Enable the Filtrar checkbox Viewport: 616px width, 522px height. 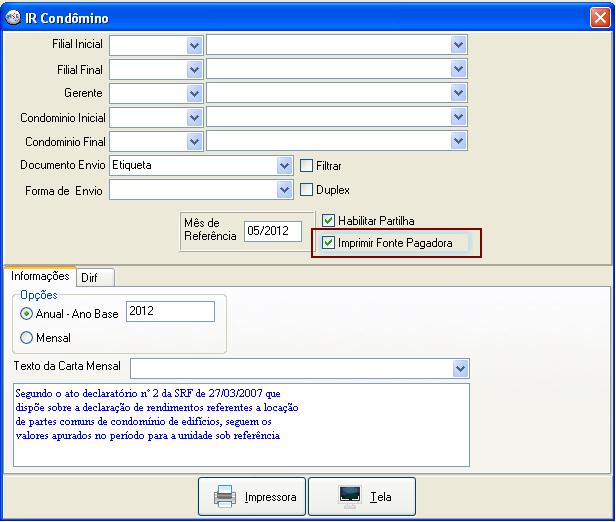308,166
